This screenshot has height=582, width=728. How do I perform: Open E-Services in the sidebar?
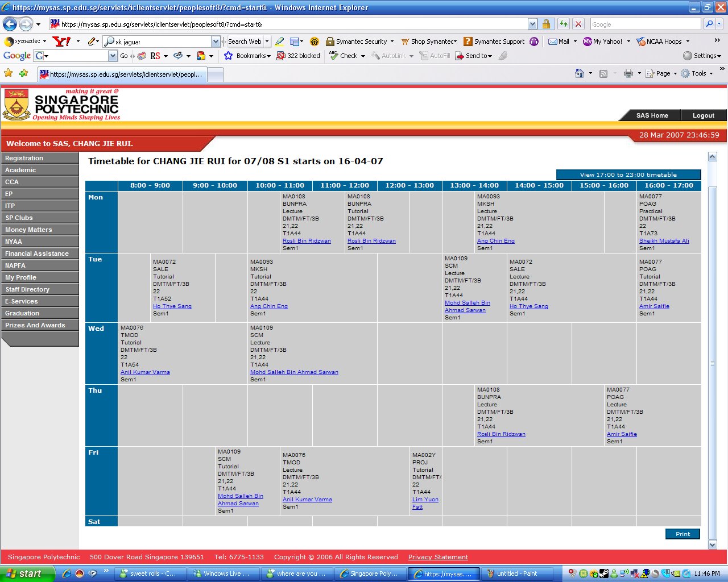[39, 301]
